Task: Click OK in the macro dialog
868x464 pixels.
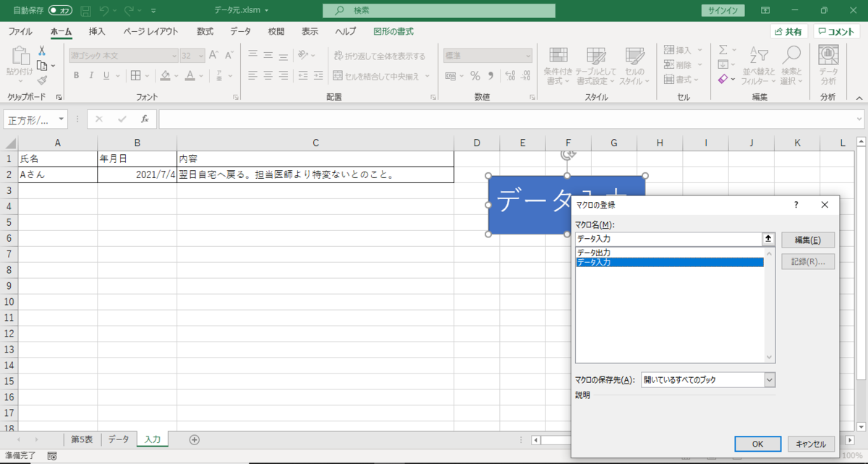Action: 757,444
